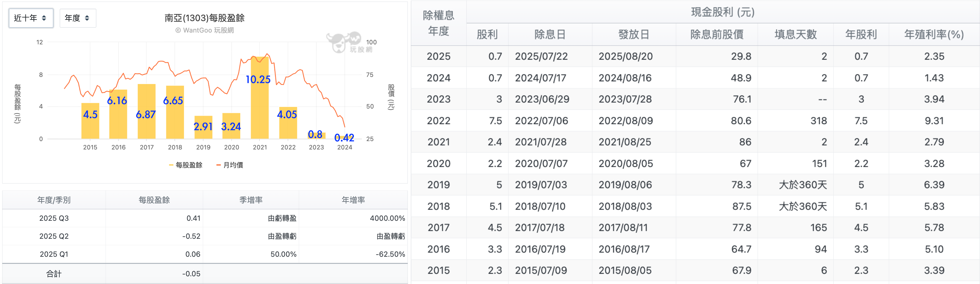Click the 2015 EPS bar labeled 4.5
The height and width of the screenshot is (284, 980).
click(90, 121)
